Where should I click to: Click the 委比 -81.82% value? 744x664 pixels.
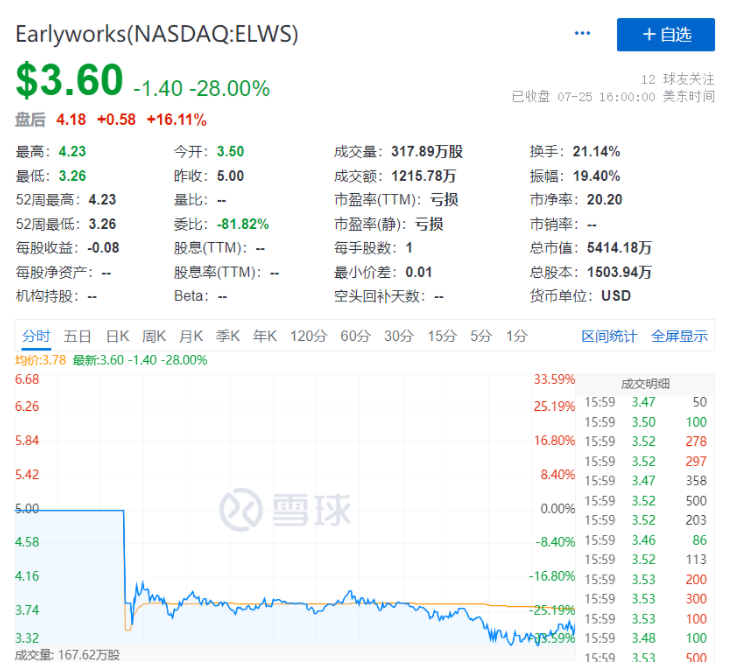(x=243, y=224)
